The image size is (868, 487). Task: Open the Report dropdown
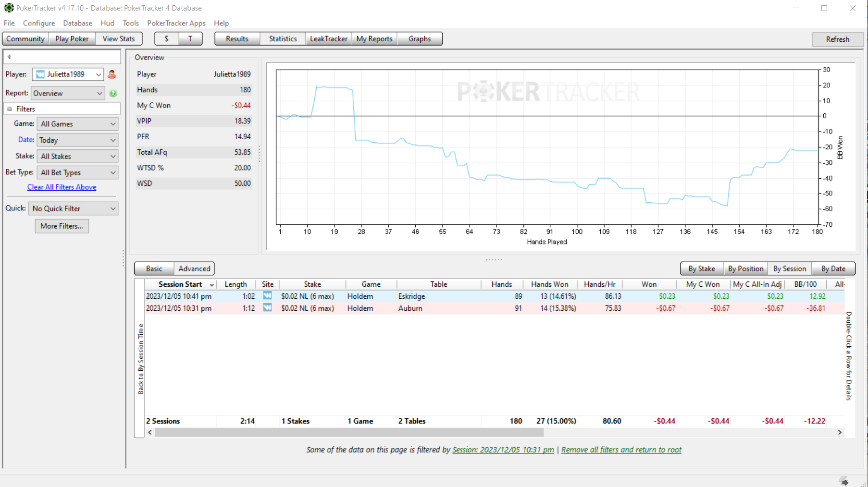68,93
